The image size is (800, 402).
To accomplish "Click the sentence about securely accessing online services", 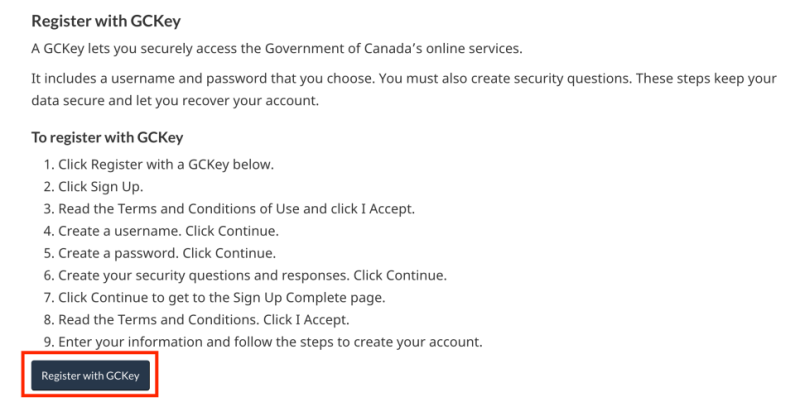I will coord(277,48).
